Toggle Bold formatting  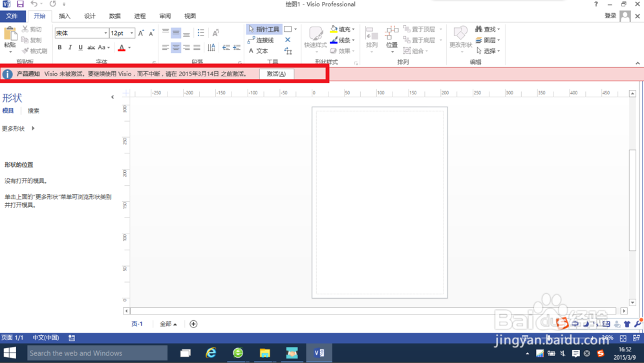click(59, 48)
